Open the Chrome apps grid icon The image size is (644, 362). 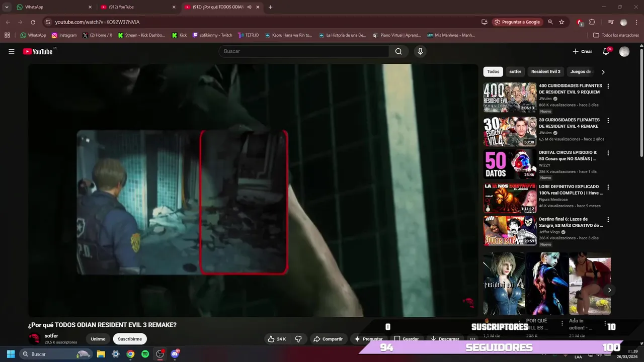(7, 35)
